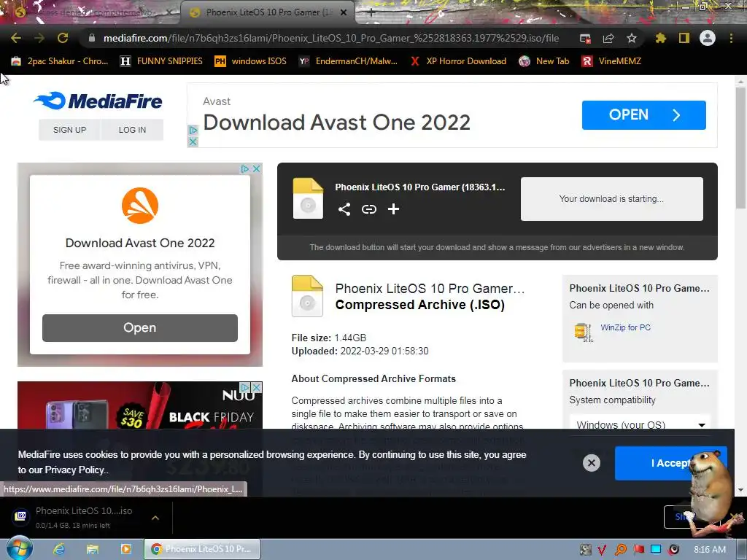Click the NUU Black Friday ad image

tap(139, 405)
